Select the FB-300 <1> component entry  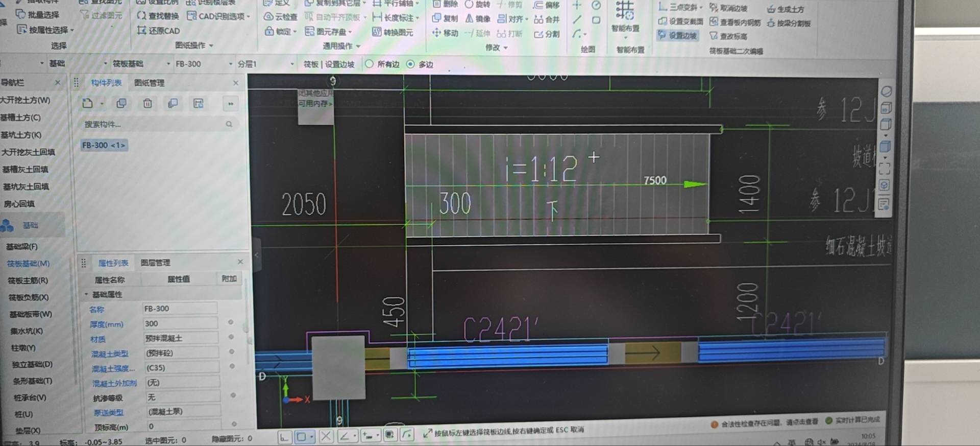coord(104,145)
